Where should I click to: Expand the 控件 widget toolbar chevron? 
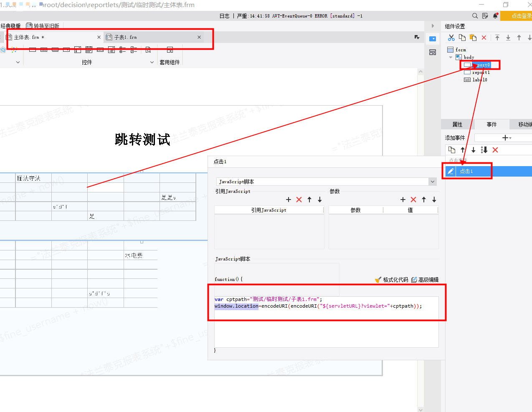point(152,62)
